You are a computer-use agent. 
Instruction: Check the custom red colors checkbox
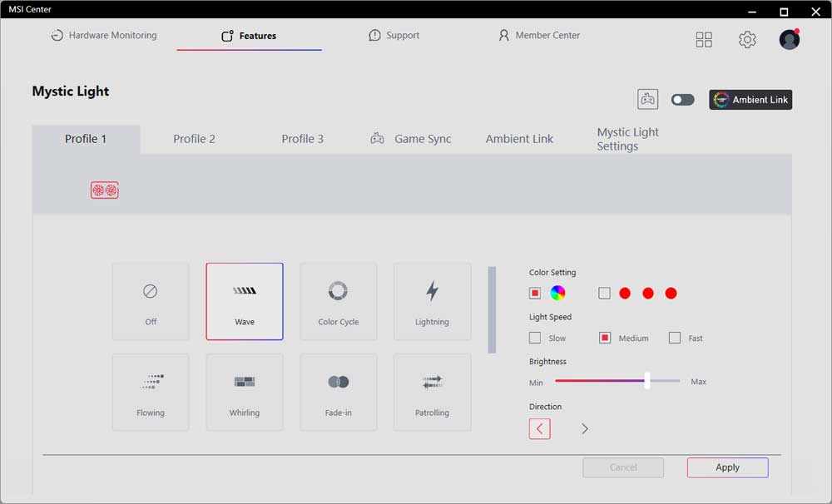pos(604,293)
